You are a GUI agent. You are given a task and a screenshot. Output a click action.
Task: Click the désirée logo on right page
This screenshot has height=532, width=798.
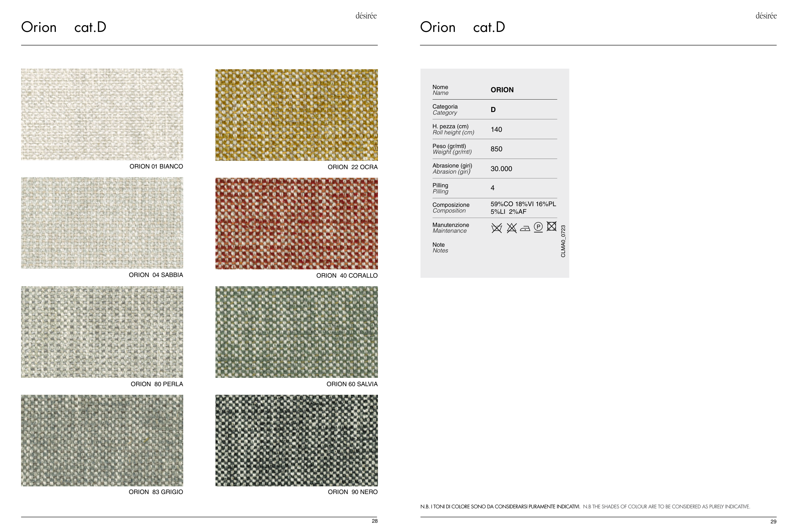pos(766,16)
